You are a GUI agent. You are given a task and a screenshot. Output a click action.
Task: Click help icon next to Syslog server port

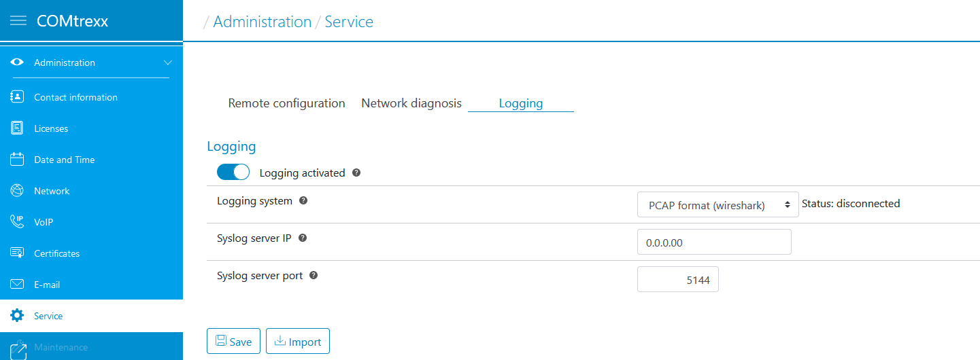coord(314,276)
